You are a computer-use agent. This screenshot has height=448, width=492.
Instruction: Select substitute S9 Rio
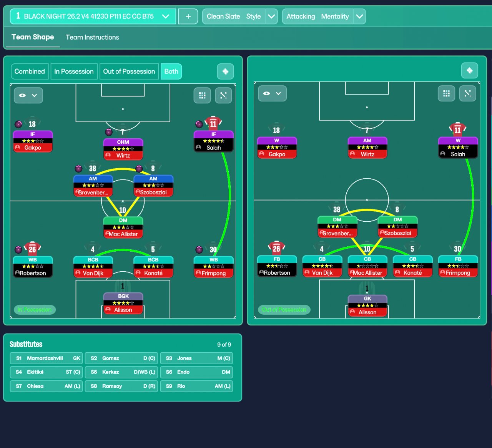point(196,386)
